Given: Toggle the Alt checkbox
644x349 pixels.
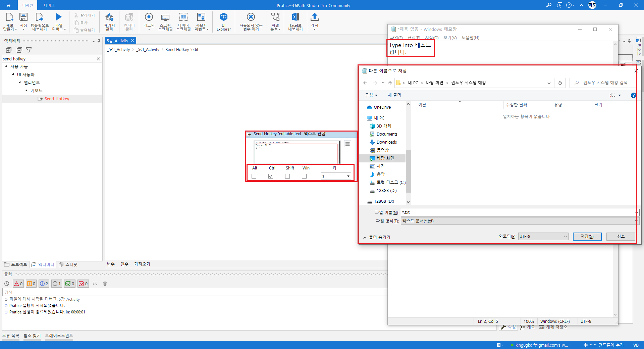Looking at the screenshot, I should pos(254,176).
